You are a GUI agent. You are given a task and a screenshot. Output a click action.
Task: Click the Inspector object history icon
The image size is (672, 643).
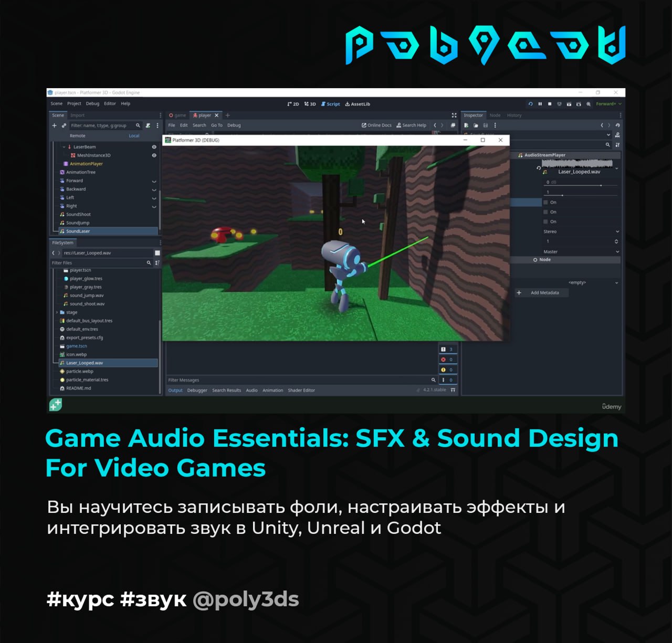pos(617,125)
